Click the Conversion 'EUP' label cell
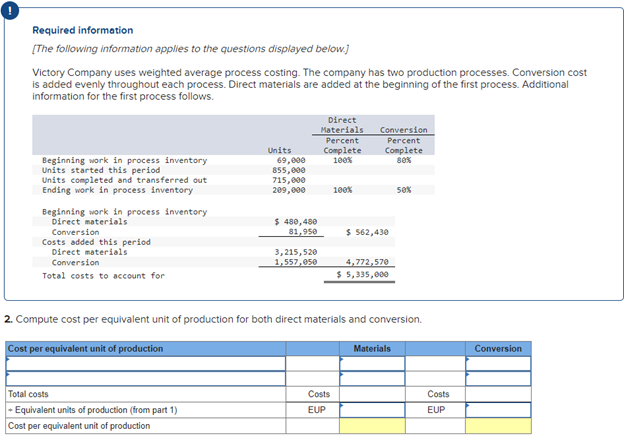This screenshot has height=440, width=624. coord(436,410)
